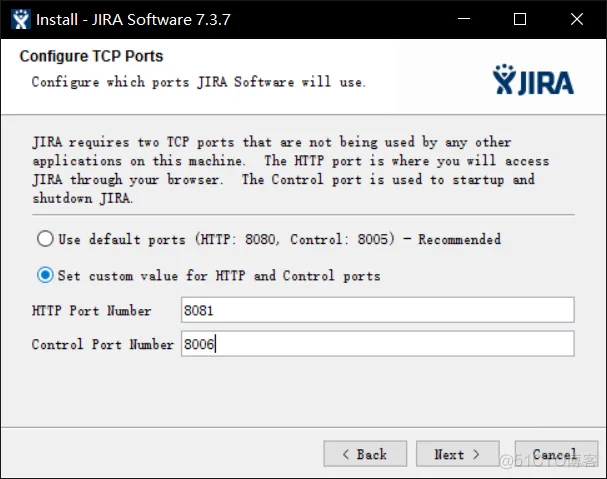Proceed with the Next button
The width and height of the screenshot is (607, 479).
458,453
